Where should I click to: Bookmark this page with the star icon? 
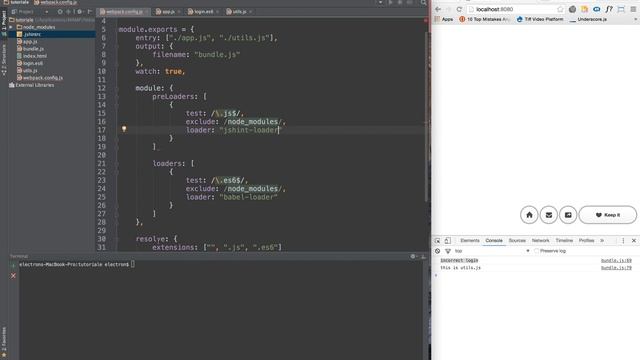pos(560,9)
